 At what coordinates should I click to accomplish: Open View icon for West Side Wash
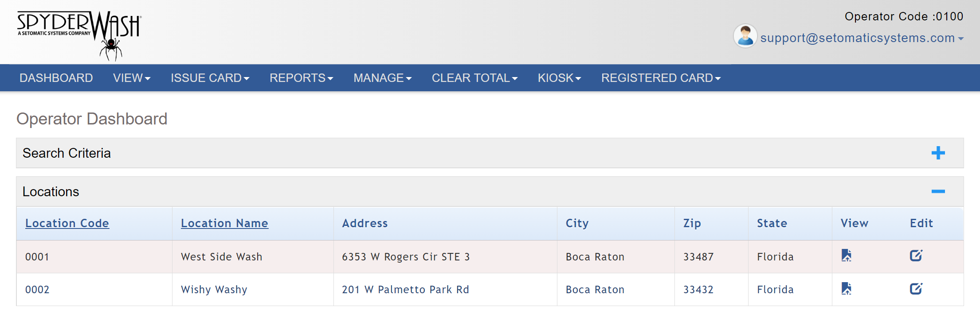point(846,256)
